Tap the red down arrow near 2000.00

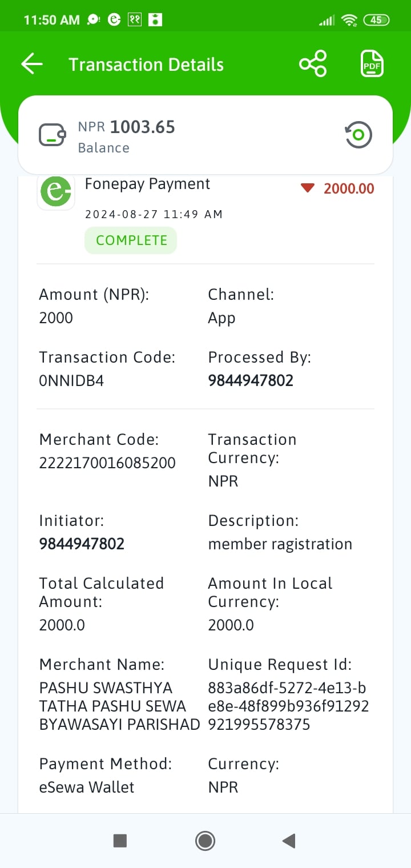pyautogui.click(x=308, y=188)
